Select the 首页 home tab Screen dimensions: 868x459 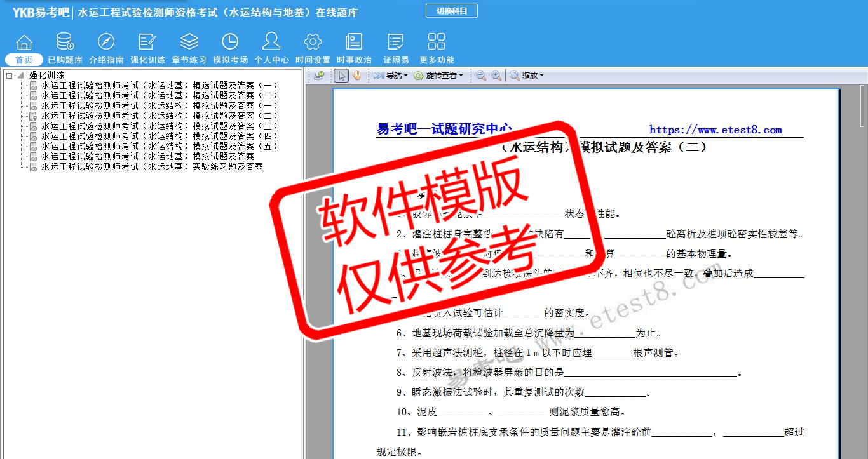(24, 60)
